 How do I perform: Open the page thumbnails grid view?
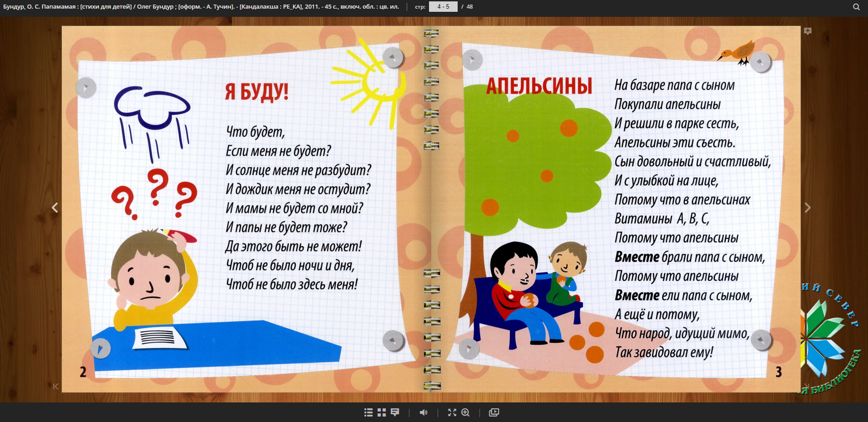point(381,412)
